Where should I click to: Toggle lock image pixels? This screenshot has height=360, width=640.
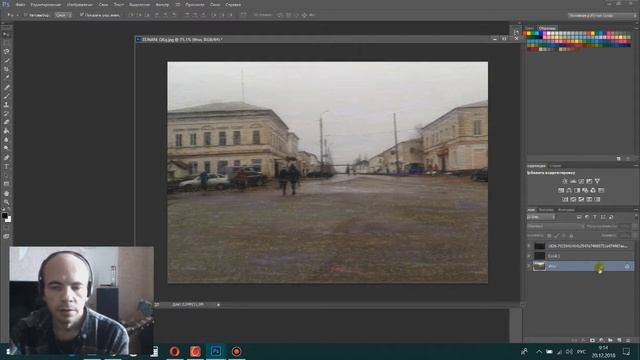557,236
